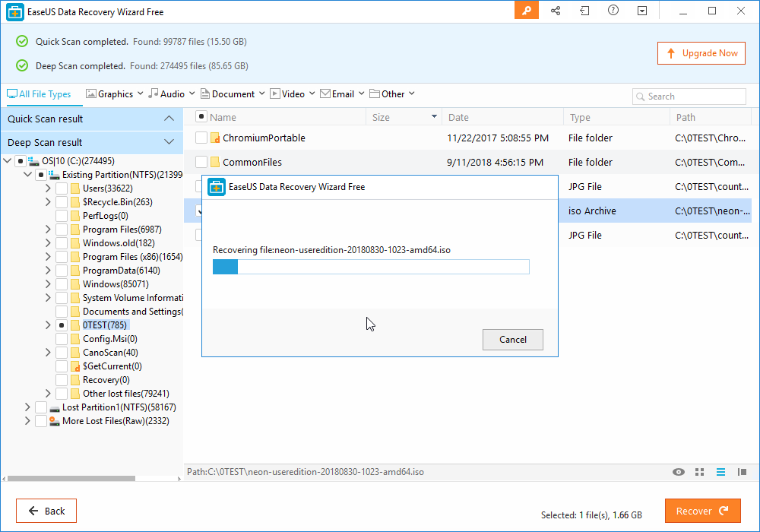Click the OS|10 (C:) drive icon
This screenshot has height=532, width=760.
pos(33,161)
